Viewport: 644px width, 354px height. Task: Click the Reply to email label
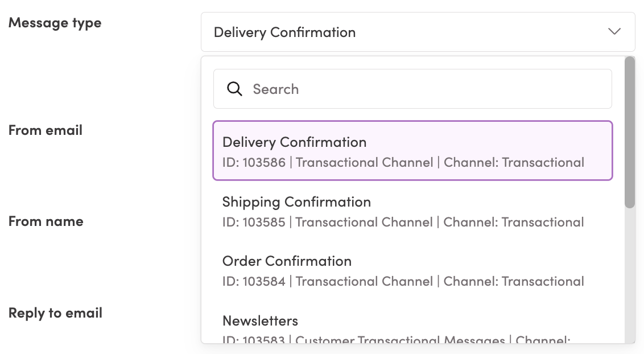click(55, 313)
